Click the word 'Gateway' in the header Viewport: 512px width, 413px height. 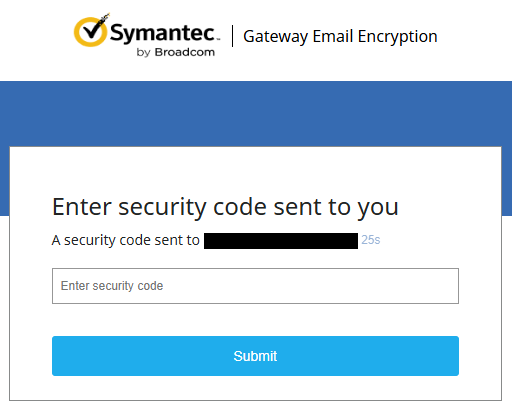(x=275, y=37)
